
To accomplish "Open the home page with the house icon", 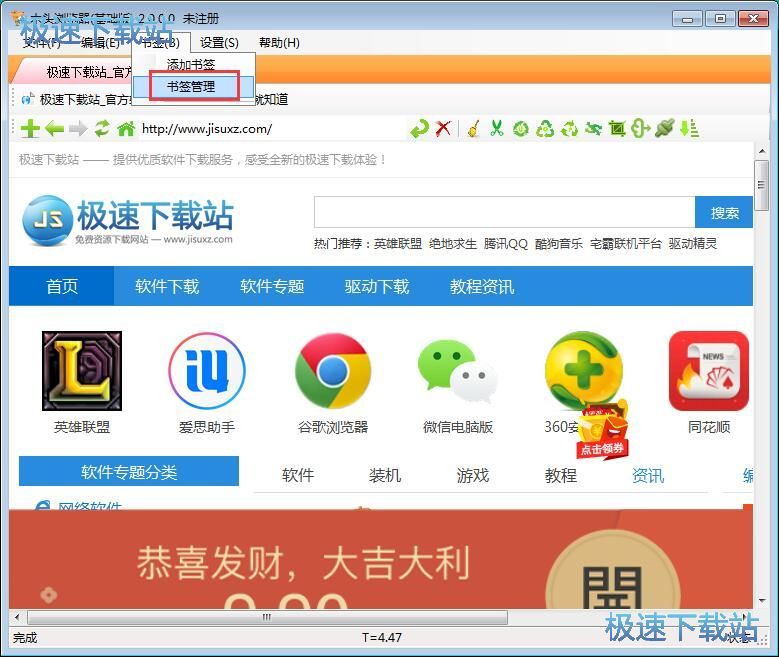I will coord(126,128).
